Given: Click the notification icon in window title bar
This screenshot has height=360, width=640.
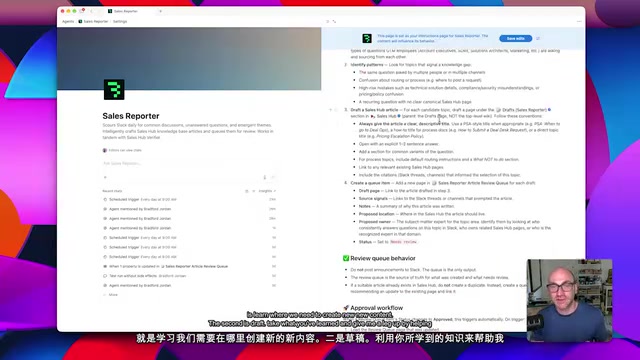Looking at the screenshot, I should 82,11.
